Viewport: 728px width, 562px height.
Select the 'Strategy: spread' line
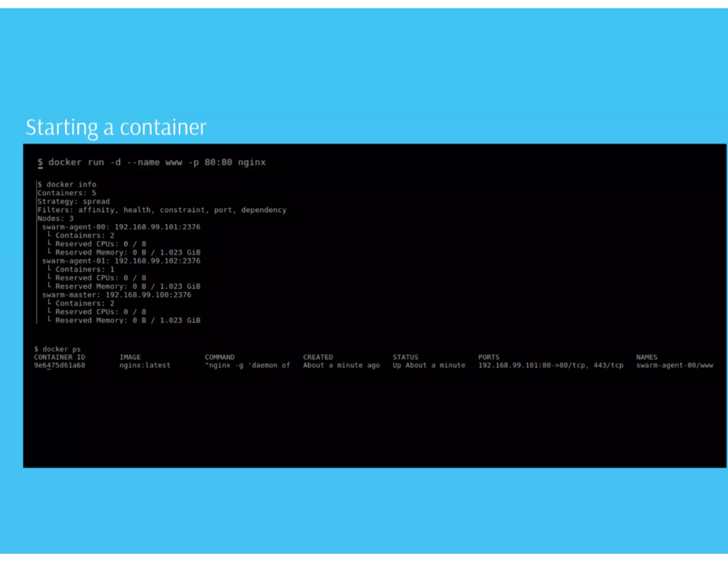pyautogui.click(x=74, y=201)
